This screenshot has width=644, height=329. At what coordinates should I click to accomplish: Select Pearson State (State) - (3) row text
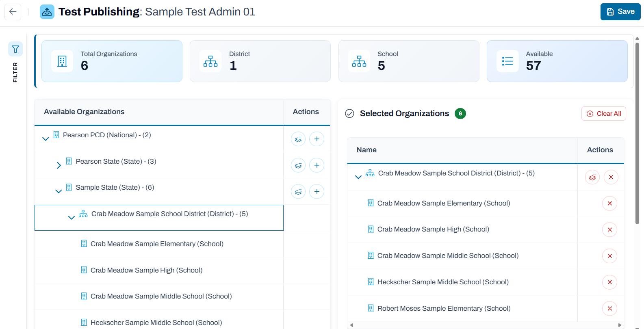(116, 161)
